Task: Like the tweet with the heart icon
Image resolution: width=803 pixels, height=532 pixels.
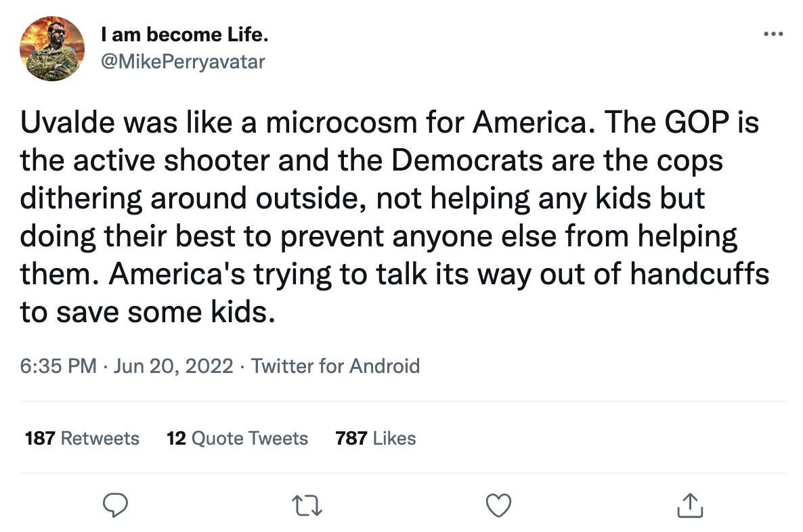Action: [499, 504]
